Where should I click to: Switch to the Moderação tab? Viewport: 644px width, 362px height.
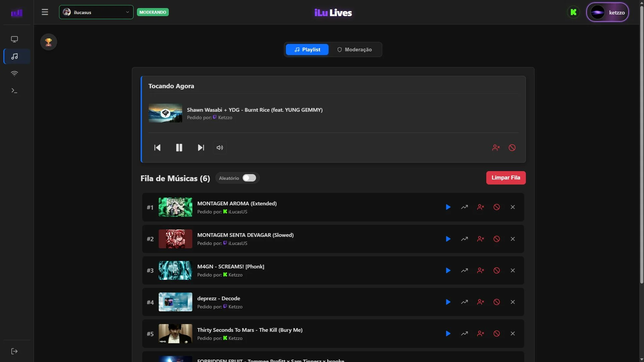coord(354,50)
